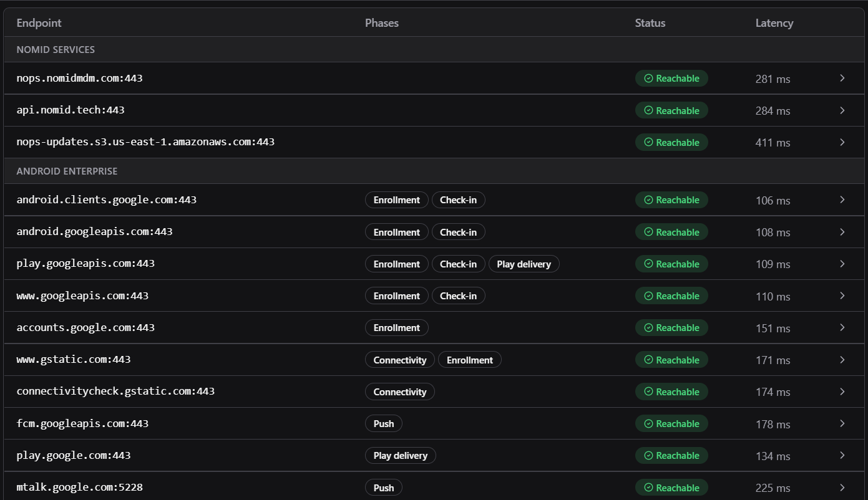Click Check-in tag on www.googleapis.com row
The width and height of the screenshot is (868, 500).
click(458, 296)
